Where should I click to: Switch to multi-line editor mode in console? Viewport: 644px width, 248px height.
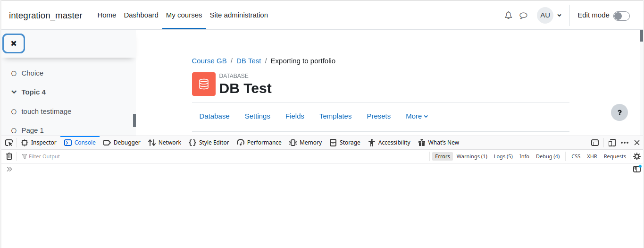[637, 169]
